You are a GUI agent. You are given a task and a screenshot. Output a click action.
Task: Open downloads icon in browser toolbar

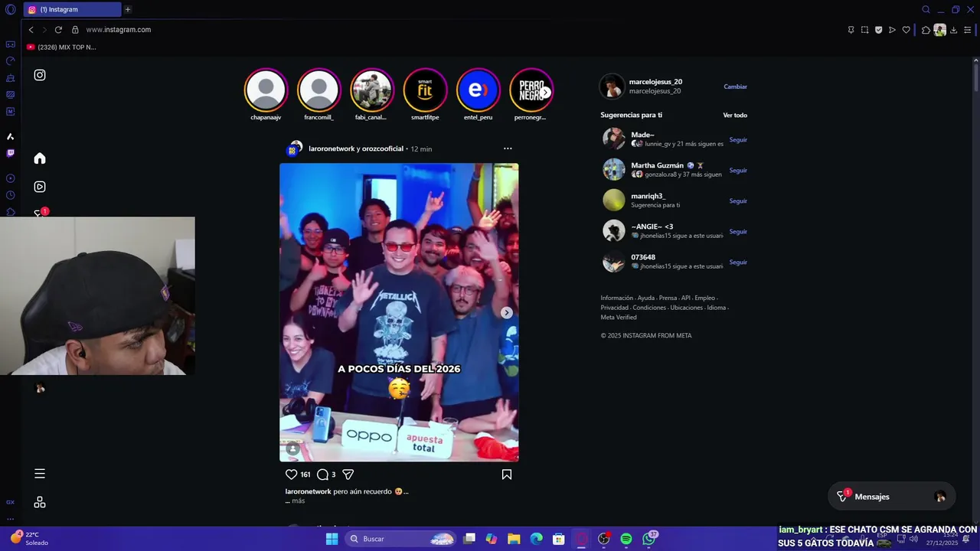(x=953, y=30)
